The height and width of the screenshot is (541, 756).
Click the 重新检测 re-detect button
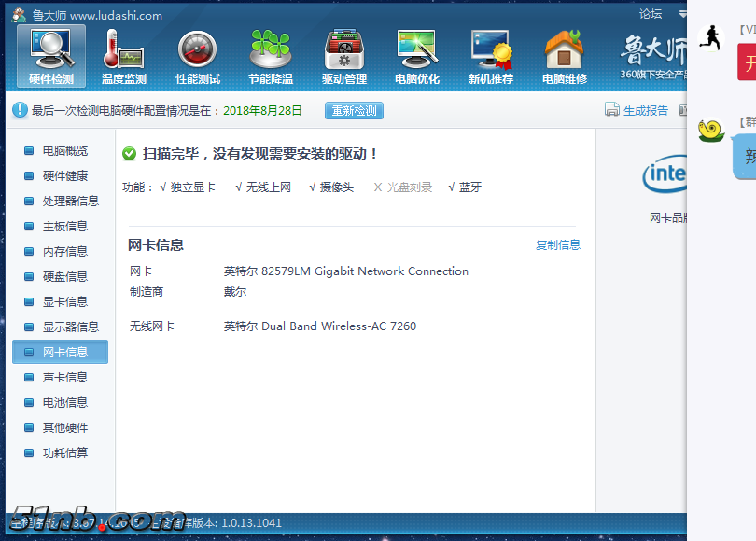354,111
